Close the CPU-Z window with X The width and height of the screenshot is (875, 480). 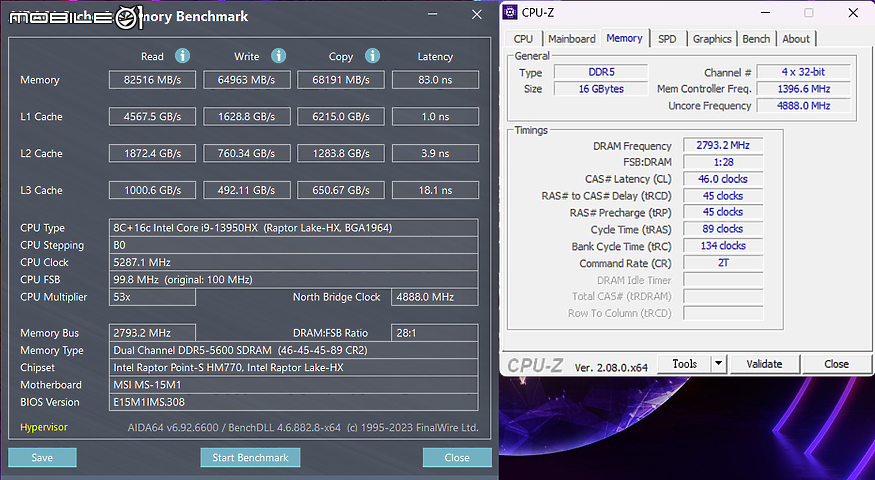coord(853,13)
